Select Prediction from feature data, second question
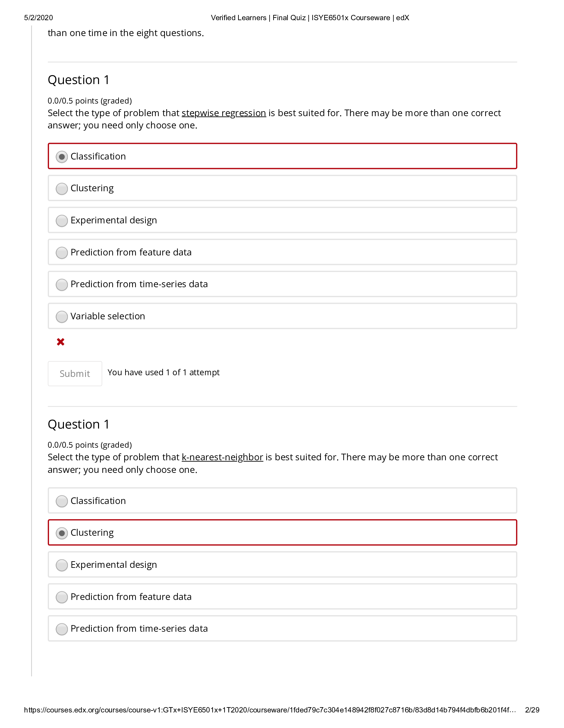Image resolution: width=564 pixels, height=728 pixels. click(61, 597)
